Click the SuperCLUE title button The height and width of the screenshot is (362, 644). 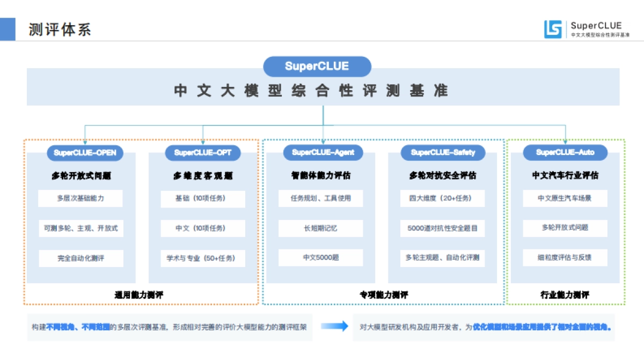(x=317, y=67)
